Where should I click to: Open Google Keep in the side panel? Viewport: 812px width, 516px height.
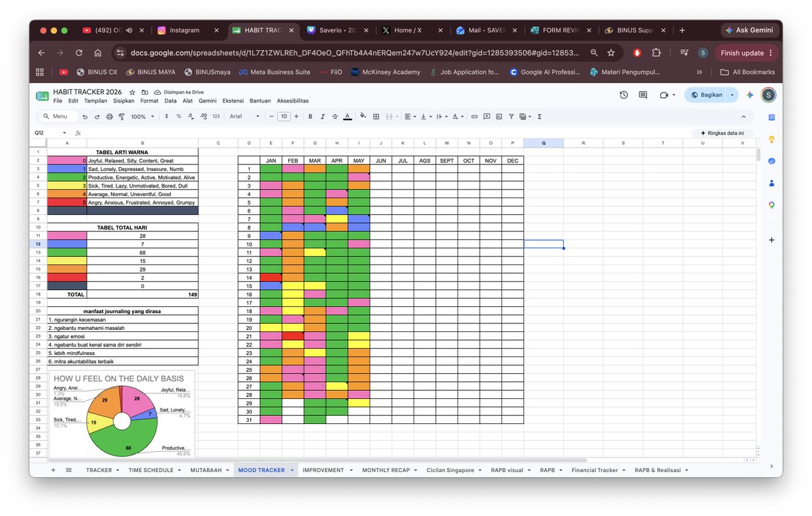tap(771, 139)
